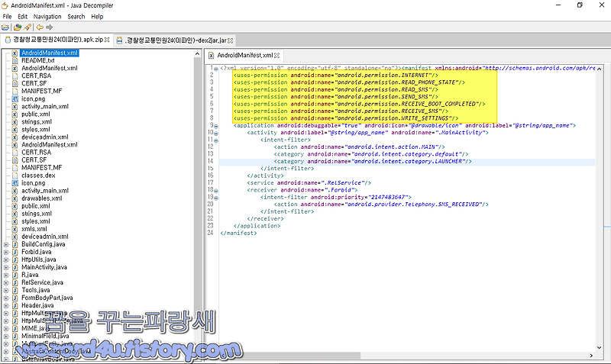Open the Help menu
The image size is (611, 364).
(x=97, y=17)
